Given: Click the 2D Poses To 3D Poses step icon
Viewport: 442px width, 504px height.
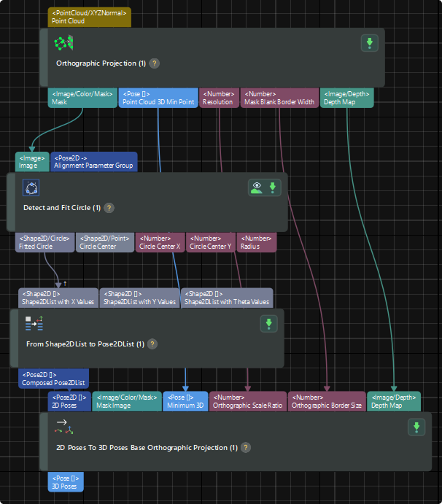Looking at the screenshot, I should 63,427.
